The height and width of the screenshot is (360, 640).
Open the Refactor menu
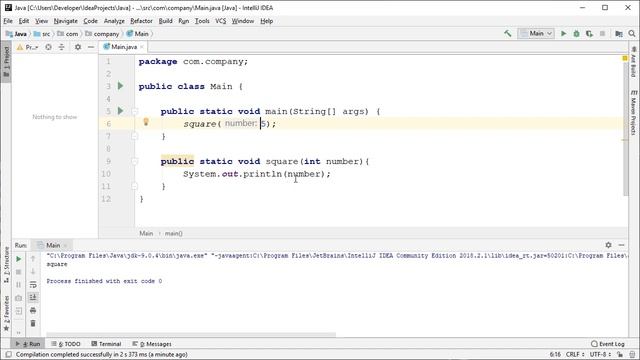(x=141, y=21)
